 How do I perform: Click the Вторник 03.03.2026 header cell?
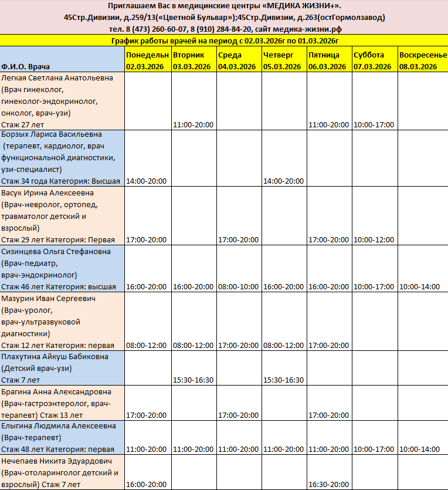click(194, 60)
